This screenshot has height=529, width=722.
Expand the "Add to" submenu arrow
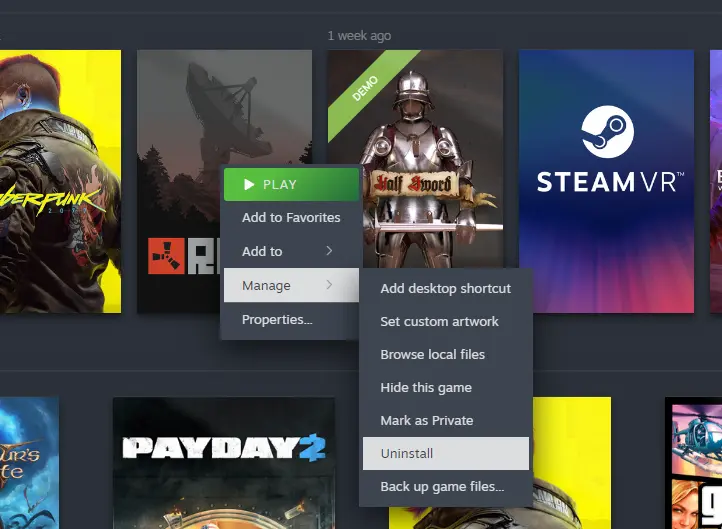point(329,251)
